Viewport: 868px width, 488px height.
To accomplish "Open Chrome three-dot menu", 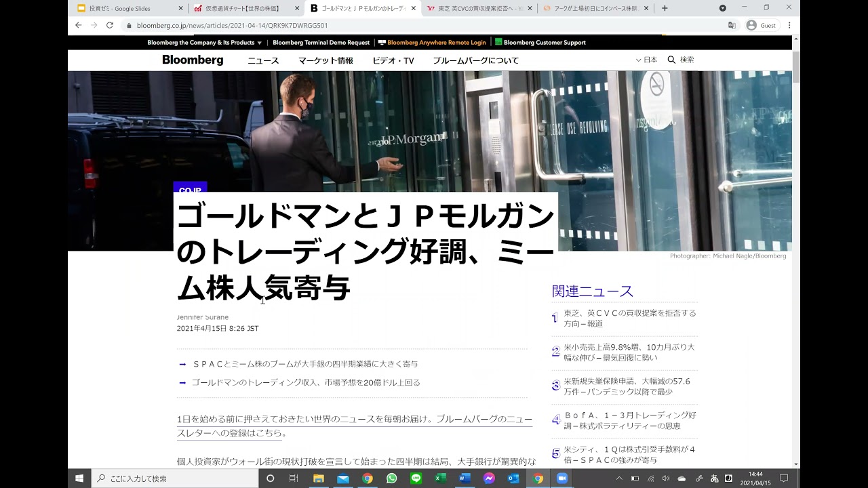I will pyautogui.click(x=789, y=25).
